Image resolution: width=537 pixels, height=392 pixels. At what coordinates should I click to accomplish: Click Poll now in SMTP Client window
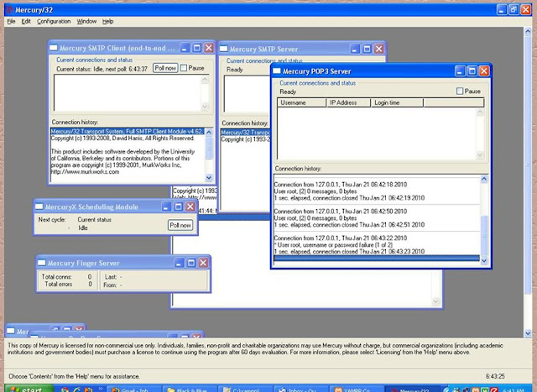[165, 68]
